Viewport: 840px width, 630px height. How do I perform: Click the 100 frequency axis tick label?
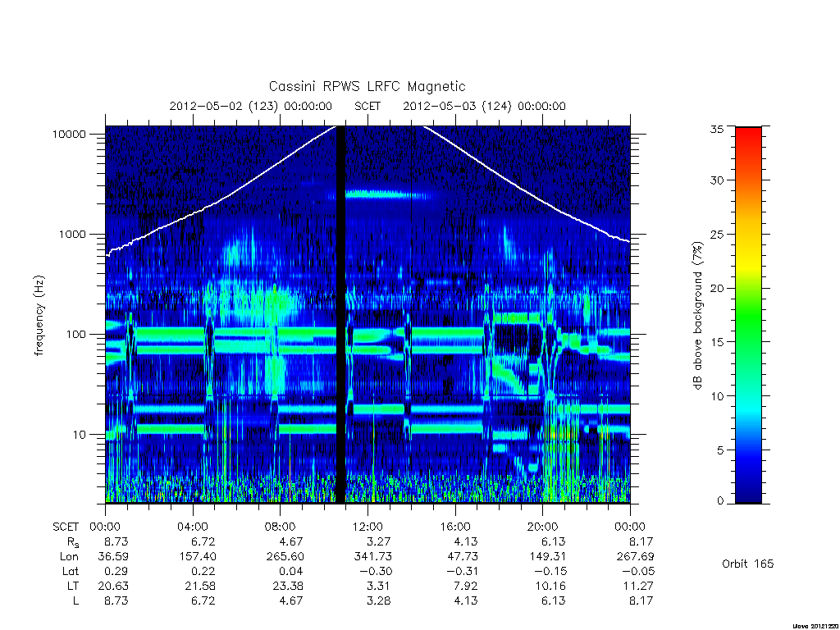pos(75,335)
